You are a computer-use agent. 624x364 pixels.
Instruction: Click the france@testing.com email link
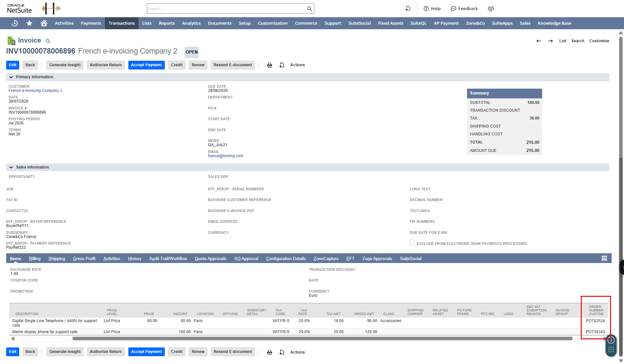tap(226, 156)
